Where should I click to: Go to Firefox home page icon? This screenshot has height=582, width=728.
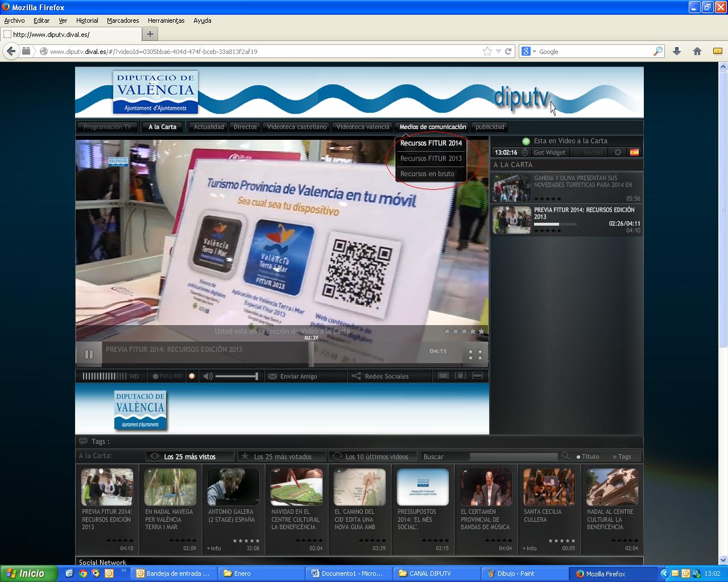click(x=697, y=51)
